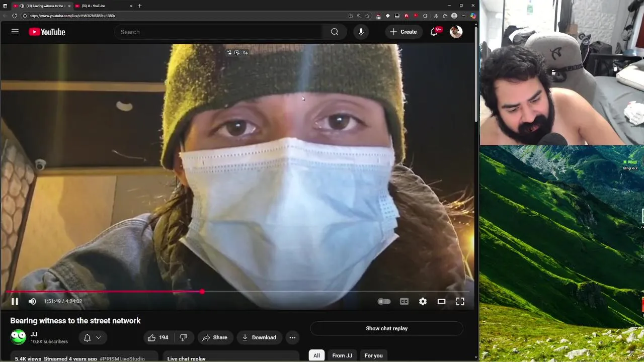
Task: Start voice search with the microphone icon
Action: (361, 32)
